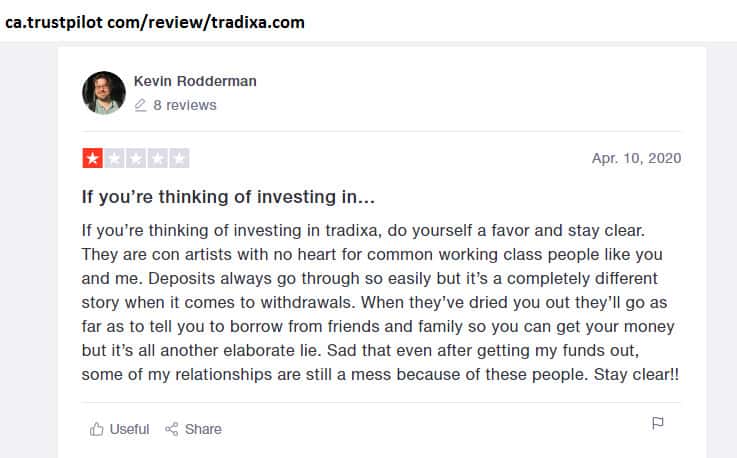The width and height of the screenshot is (737, 458).
Task: Select the fourth grey rating star
Action: 158,158
